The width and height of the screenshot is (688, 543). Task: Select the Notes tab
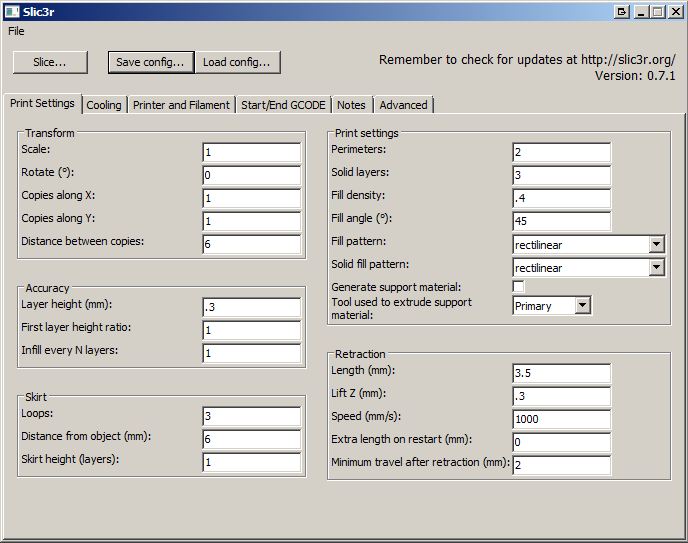(351, 105)
